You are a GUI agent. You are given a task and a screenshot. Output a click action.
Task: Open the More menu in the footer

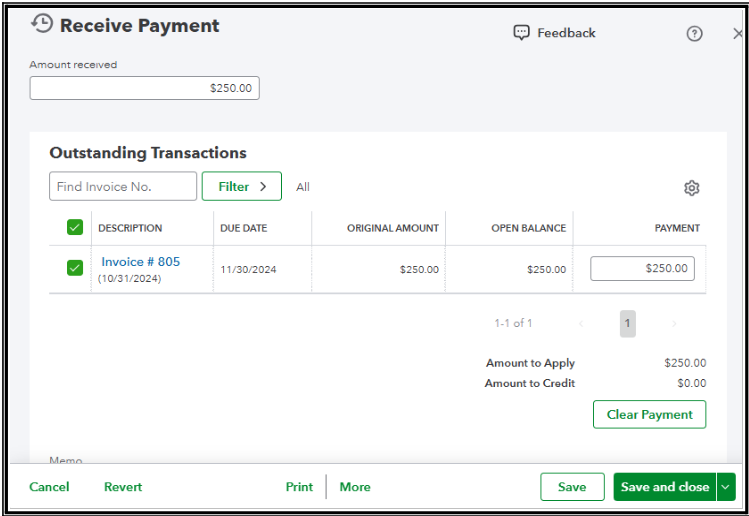click(x=355, y=487)
